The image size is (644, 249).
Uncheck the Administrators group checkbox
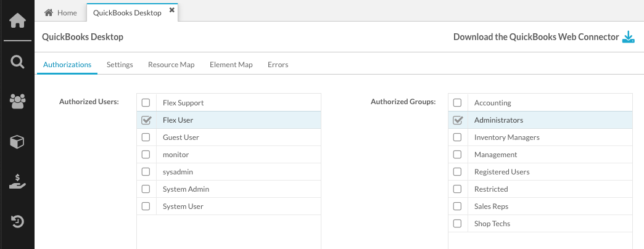458,120
